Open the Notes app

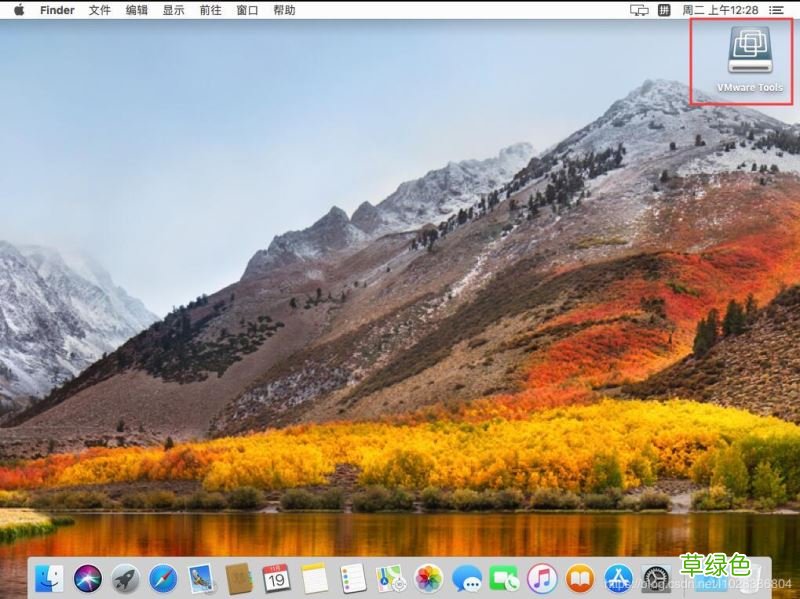click(312, 577)
